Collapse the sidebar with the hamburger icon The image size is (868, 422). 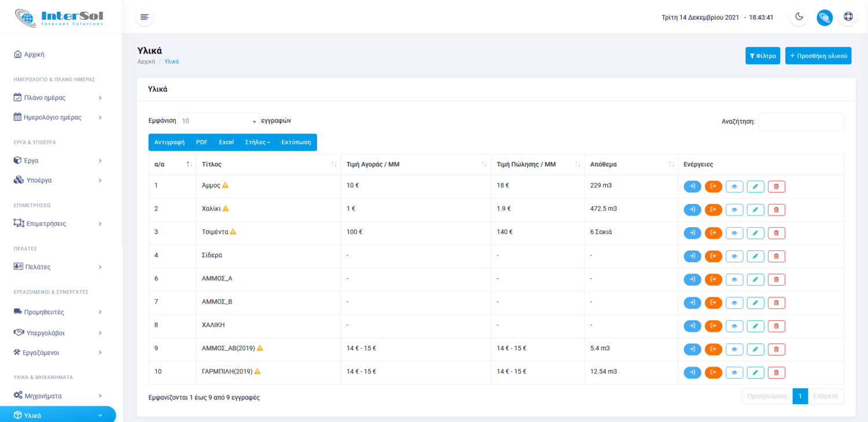point(144,17)
